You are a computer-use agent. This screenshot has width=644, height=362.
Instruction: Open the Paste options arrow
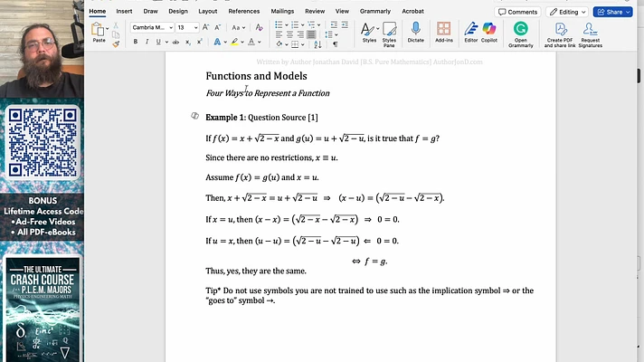108,29
